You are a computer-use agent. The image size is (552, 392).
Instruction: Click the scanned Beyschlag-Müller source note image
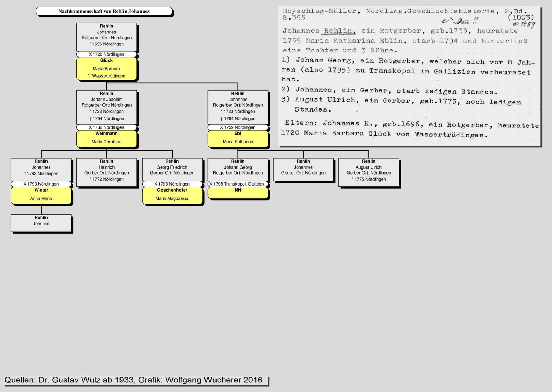click(409, 76)
